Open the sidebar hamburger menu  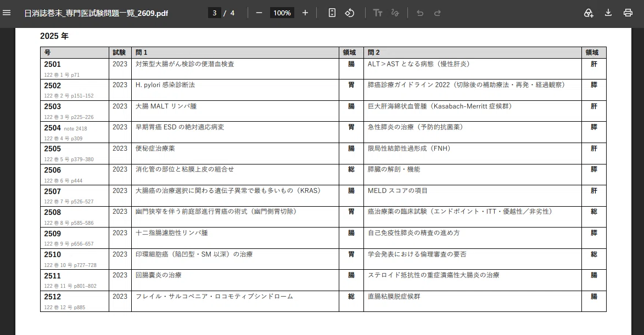click(7, 13)
